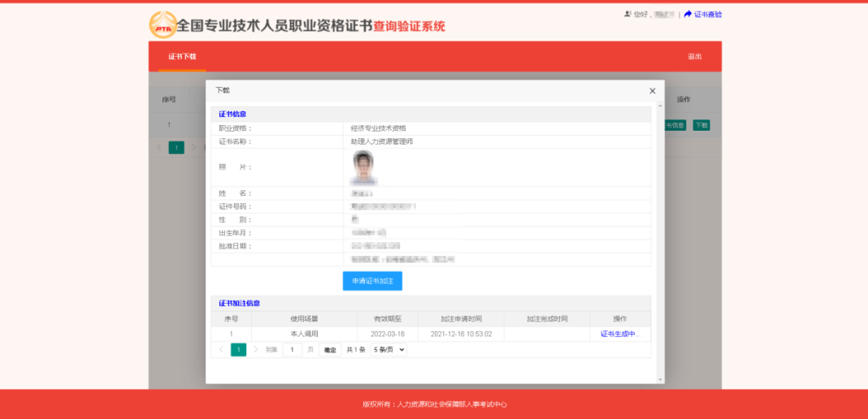This screenshot has height=419, width=868.
Task: Click previous page arrow in dialog pagination
Action: click(x=221, y=350)
